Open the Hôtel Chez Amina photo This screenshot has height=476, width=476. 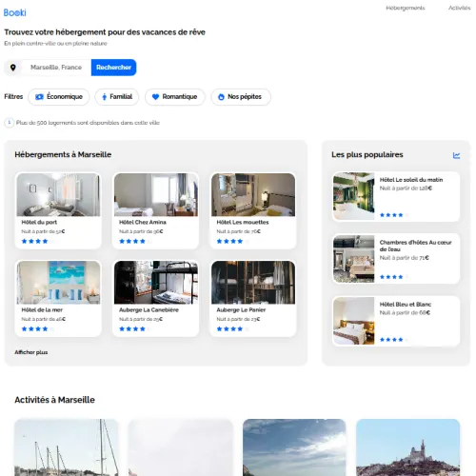pos(156,194)
